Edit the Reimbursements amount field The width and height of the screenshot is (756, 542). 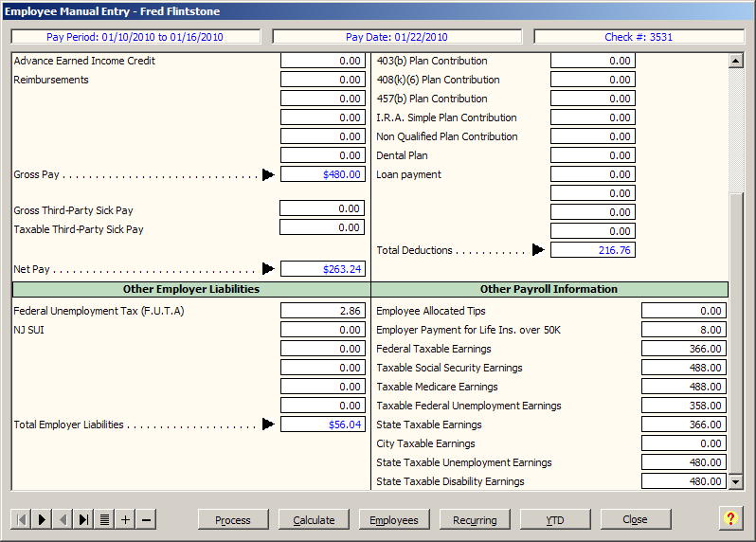[323, 80]
